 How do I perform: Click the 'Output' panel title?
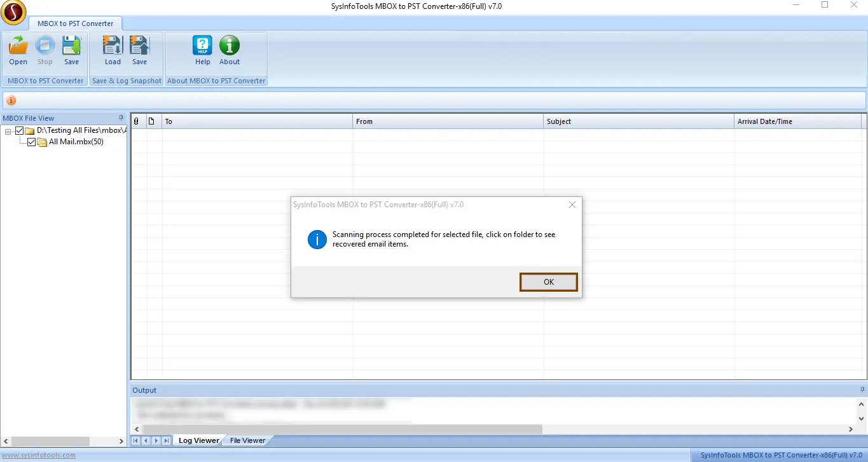click(x=144, y=390)
